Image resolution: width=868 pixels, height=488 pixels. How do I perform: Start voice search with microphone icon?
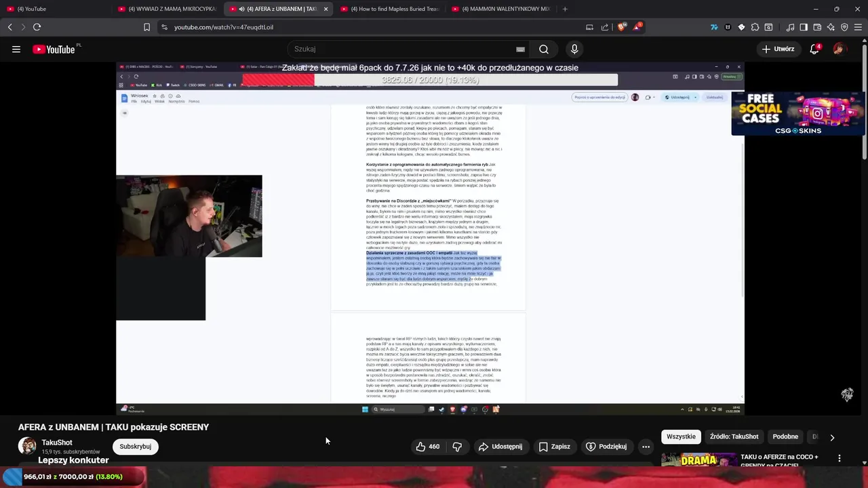tap(574, 49)
